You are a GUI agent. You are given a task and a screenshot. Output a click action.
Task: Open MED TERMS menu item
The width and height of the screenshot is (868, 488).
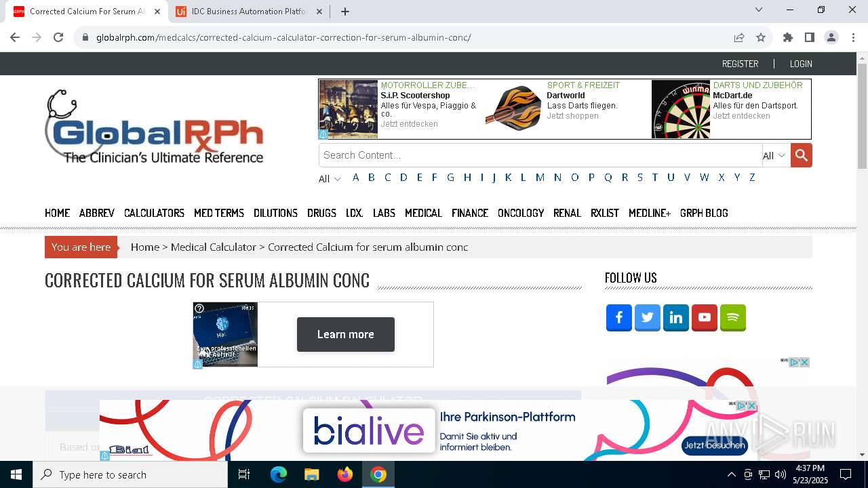(x=219, y=213)
